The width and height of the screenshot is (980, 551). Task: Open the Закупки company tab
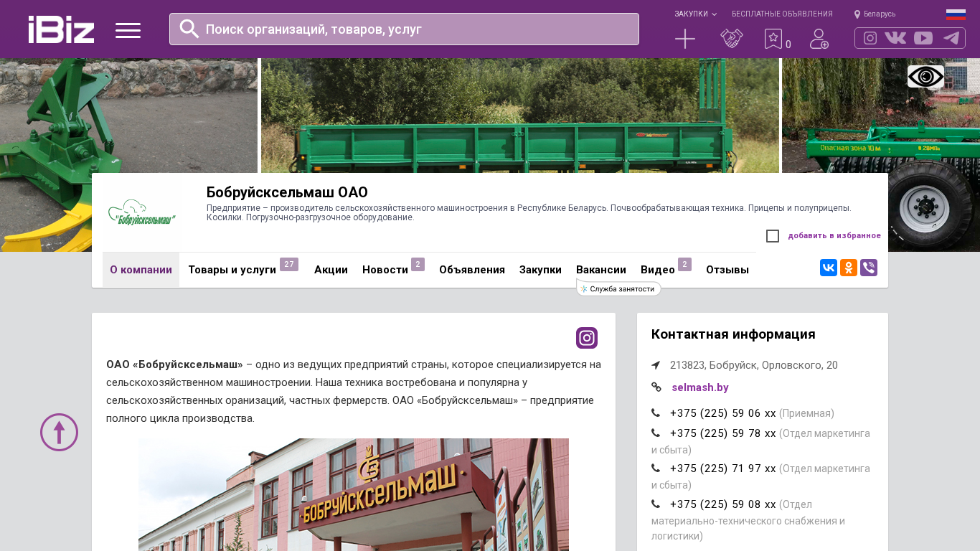click(540, 270)
